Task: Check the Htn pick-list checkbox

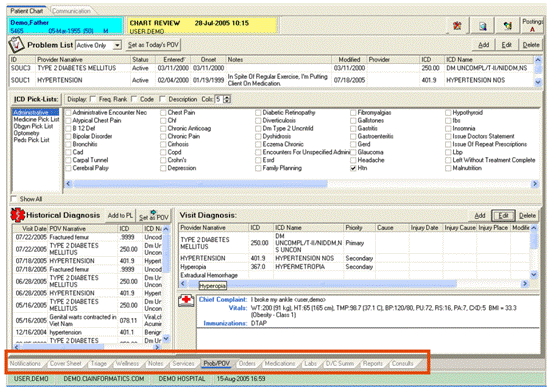Action: [x=353, y=168]
